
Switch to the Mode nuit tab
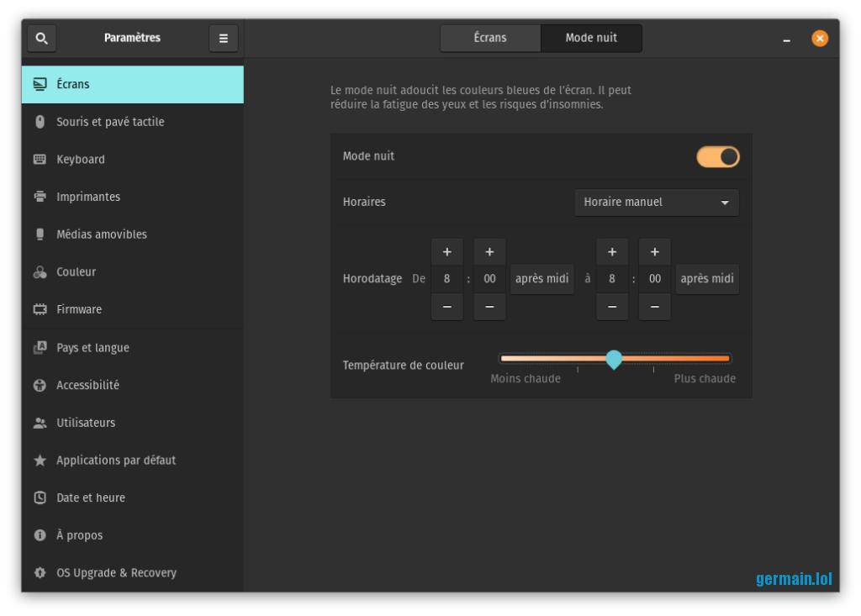(591, 38)
